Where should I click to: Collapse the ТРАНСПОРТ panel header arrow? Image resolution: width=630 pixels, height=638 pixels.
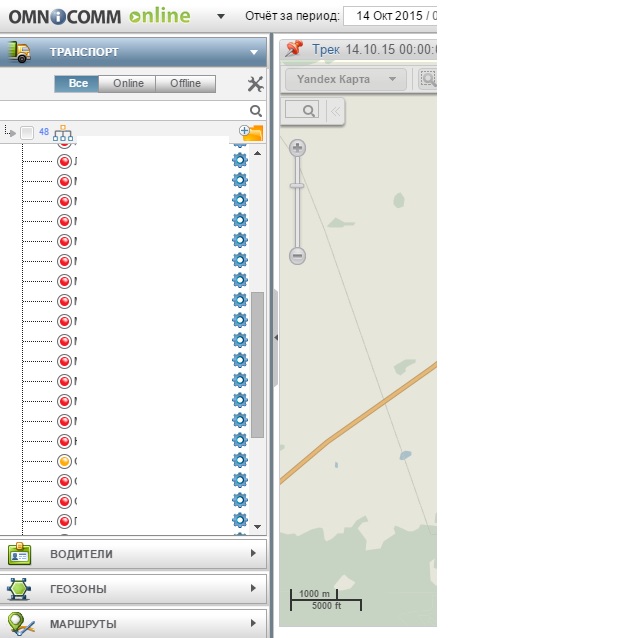click(254, 52)
